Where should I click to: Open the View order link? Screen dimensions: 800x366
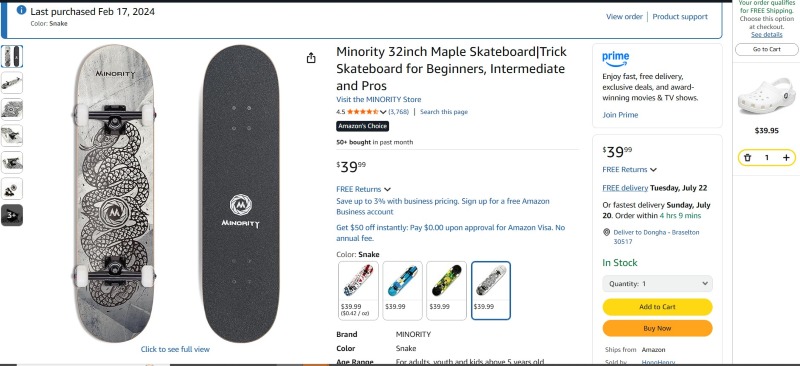pyautogui.click(x=624, y=17)
